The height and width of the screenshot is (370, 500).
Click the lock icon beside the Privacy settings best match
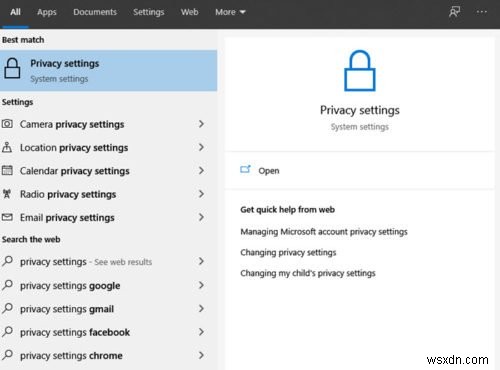pyautogui.click(x=12, y=68)
